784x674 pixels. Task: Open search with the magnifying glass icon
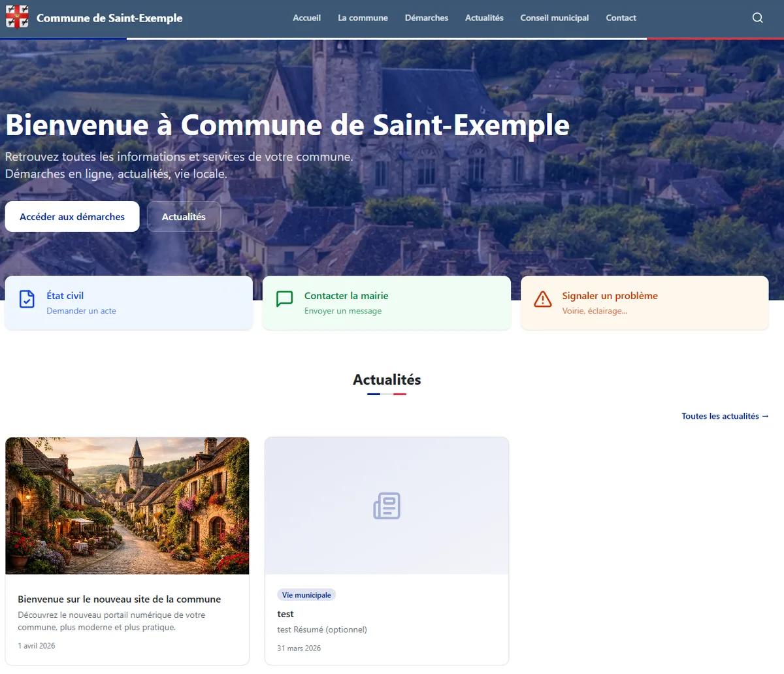[x=757, y=18]
